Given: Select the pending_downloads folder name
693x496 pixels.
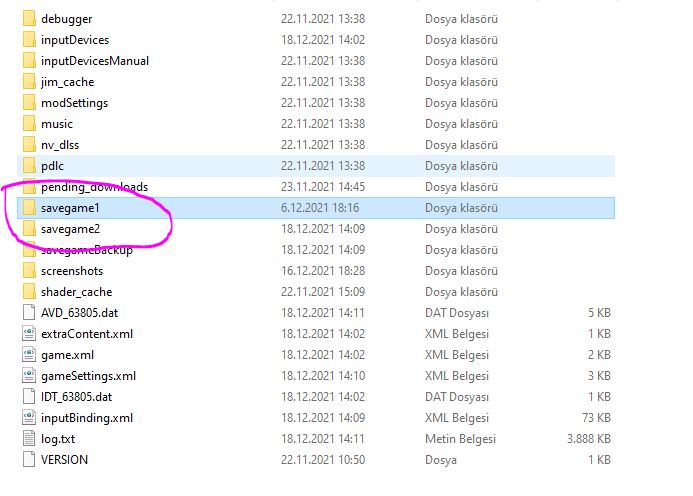Looking at the screenshot, I should click(95, 187).
